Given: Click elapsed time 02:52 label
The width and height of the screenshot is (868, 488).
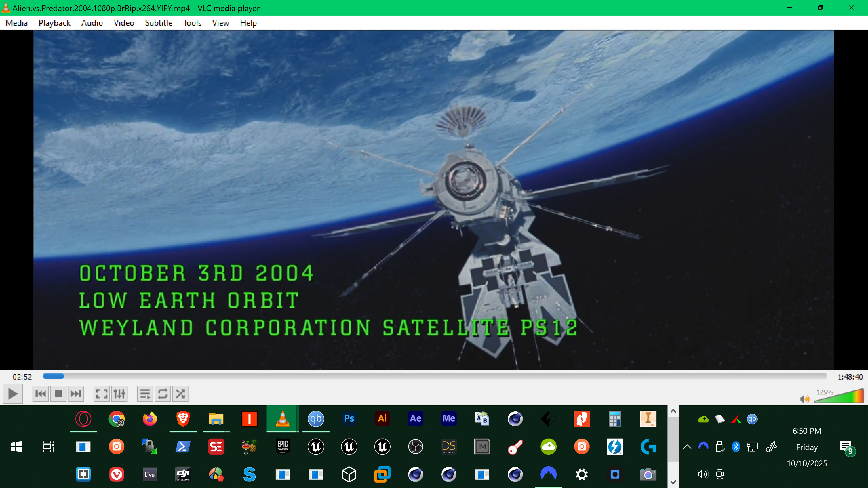Looking at the screenshot, I should click(x=22, y=377).
